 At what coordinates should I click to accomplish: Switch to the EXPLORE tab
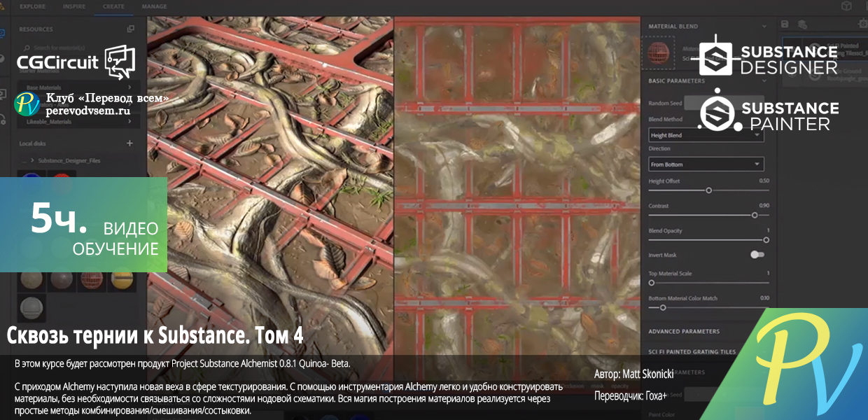point(32,7)
